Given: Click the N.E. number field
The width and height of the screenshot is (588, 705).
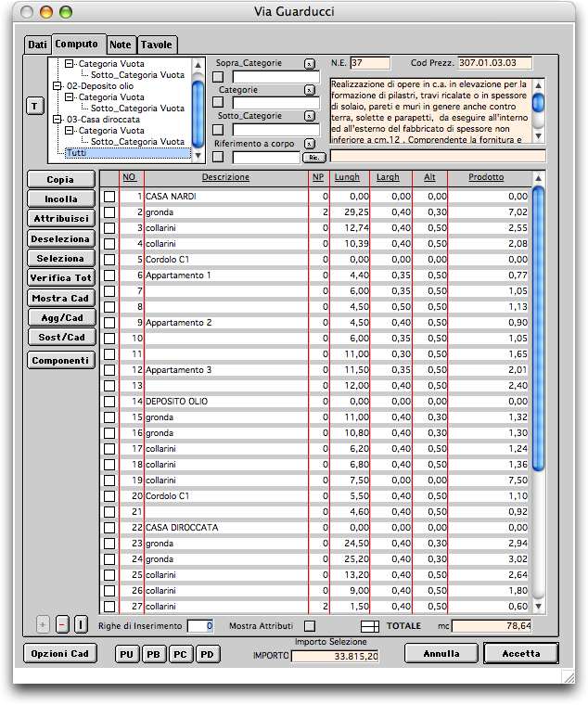Looking at the screenshot, I should (370, 63).
